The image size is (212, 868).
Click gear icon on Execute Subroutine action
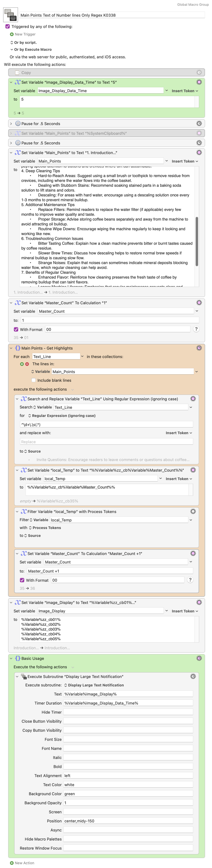193,676
